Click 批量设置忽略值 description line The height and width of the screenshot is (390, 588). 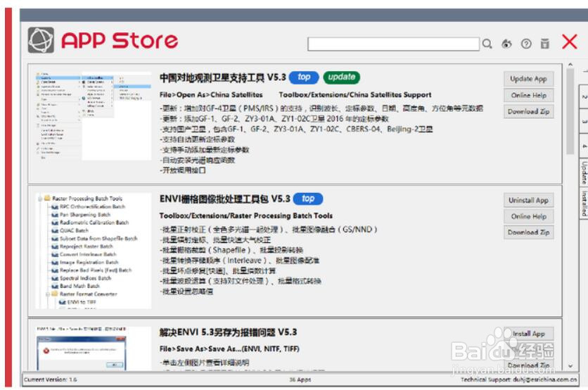[x=186, y=291]
